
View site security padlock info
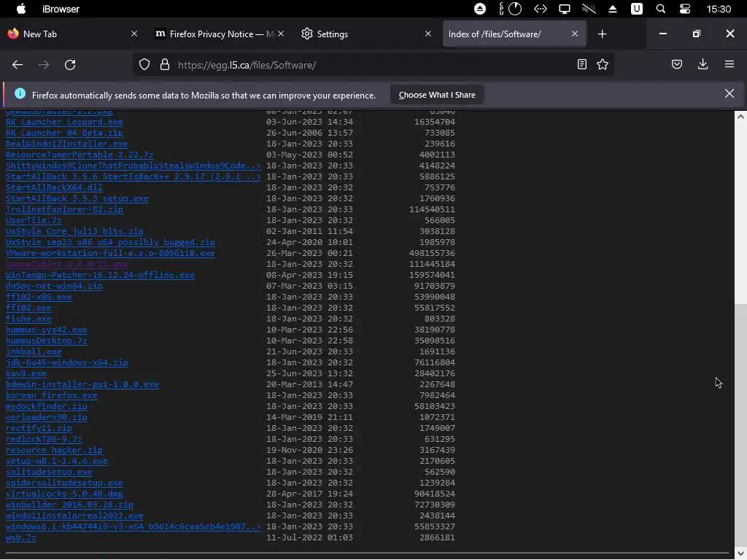point(165,65)
